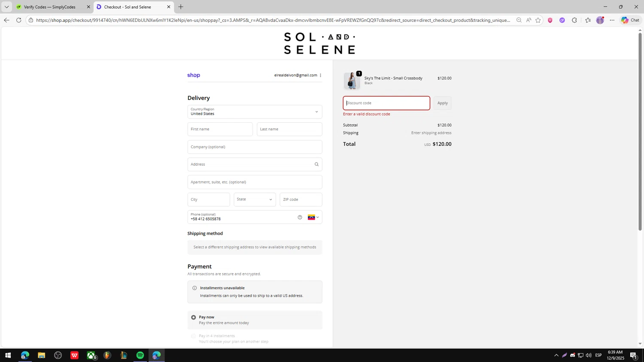Open the zoom magnifier in address bar
The height and width of the screenshot is (362, 644).
pos(519,20)
